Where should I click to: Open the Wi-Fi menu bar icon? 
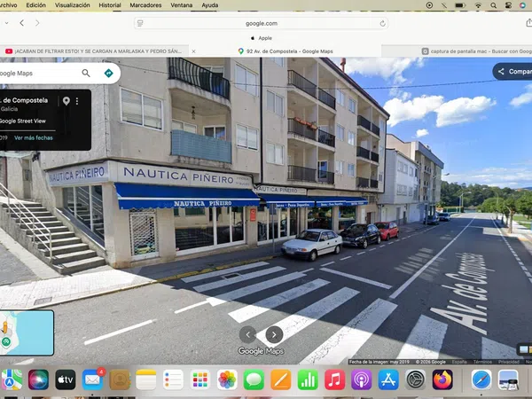(478, 5)
